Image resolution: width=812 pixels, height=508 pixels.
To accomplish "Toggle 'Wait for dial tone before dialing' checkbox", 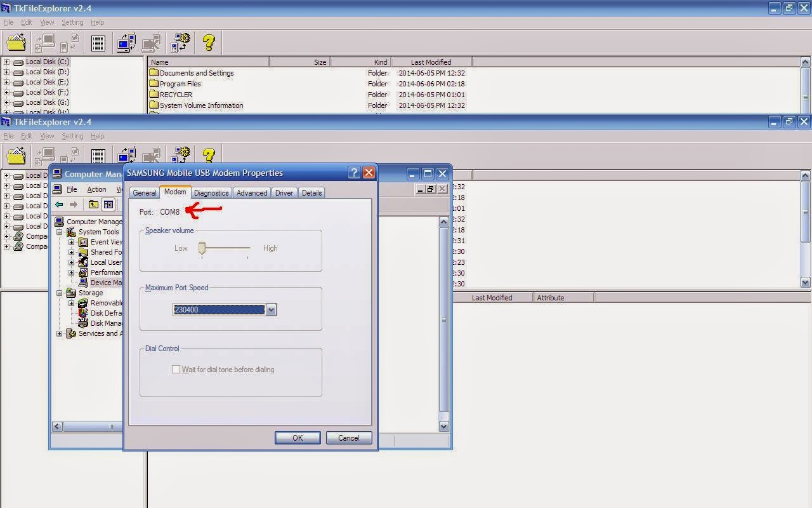I will click(176, 369).
